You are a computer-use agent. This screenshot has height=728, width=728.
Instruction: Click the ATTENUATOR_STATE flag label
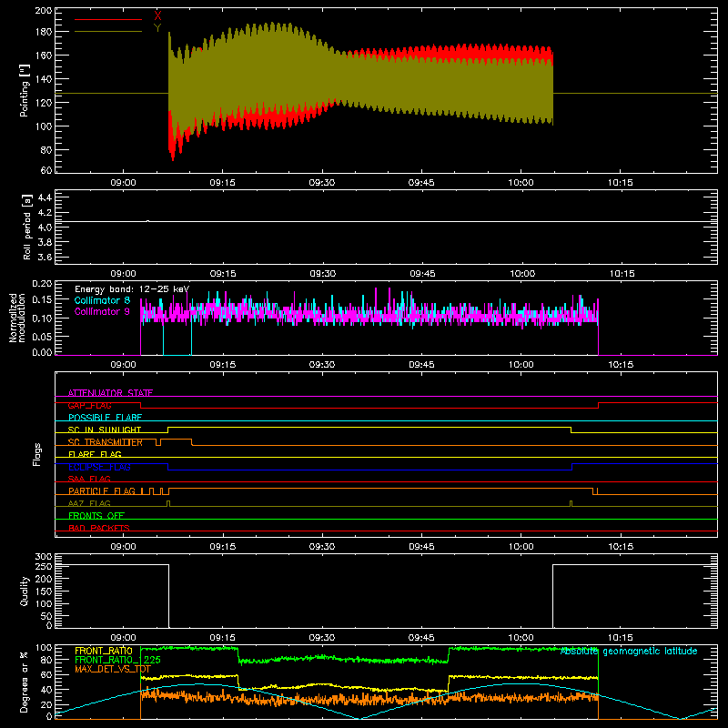click(x=110, y=393)
